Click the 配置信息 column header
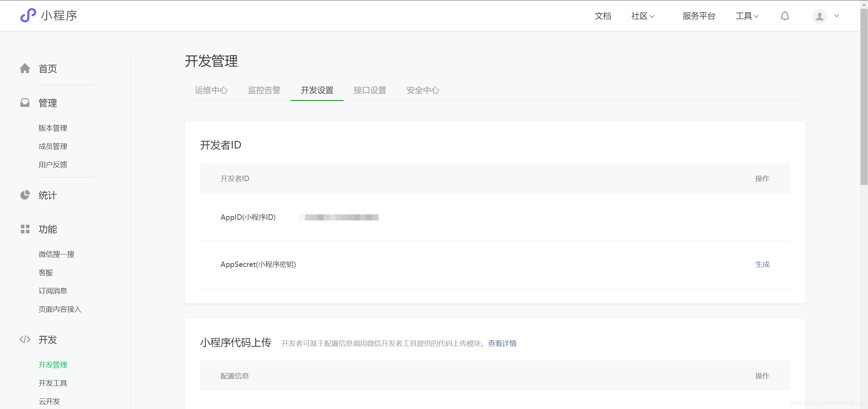868x409 pixels. tap(235, 376)
